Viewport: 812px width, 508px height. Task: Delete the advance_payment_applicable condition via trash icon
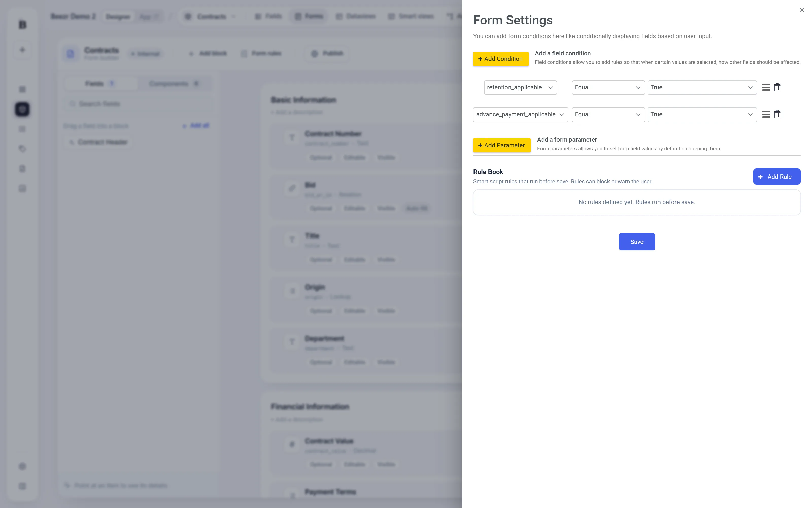pos(777,114)
